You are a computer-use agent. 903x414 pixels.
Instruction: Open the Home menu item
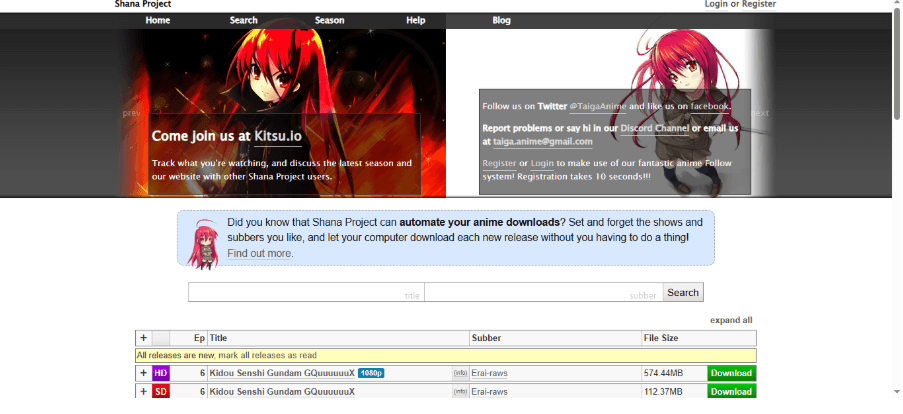(158, 20)
